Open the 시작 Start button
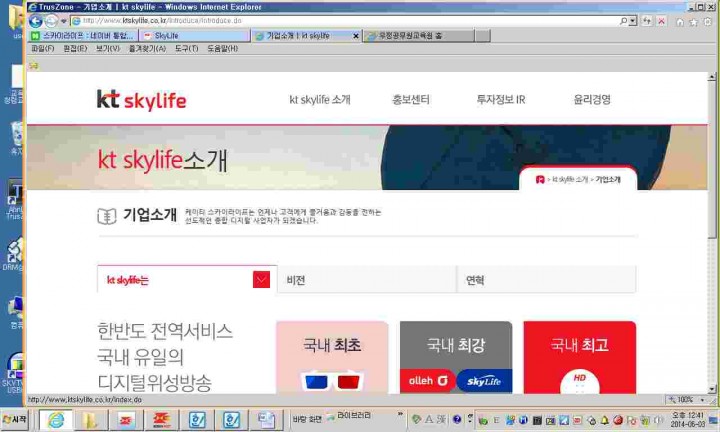Screen dimensions: 720x432 click(15, 420)
